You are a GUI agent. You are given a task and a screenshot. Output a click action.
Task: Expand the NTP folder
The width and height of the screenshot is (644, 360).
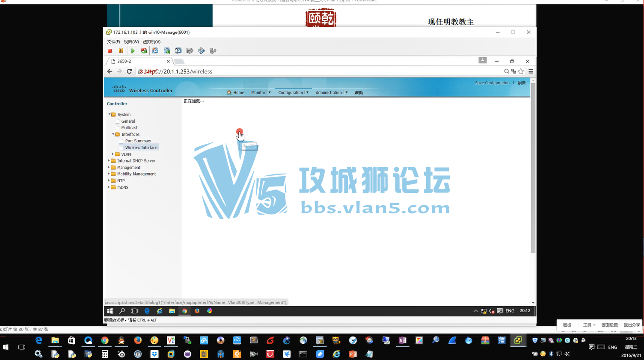click(x=109, y=180)
